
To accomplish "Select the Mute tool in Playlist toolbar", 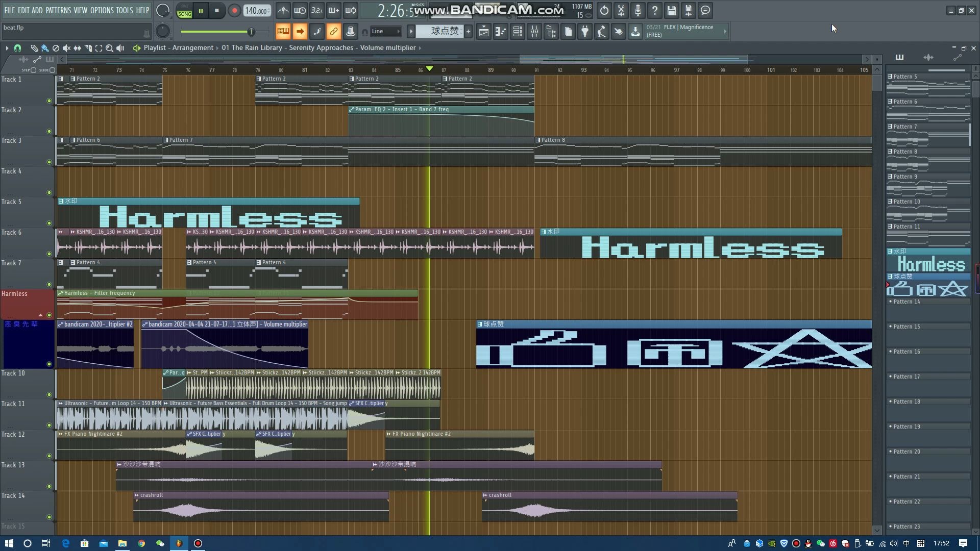I will click(x=66, y=48).
